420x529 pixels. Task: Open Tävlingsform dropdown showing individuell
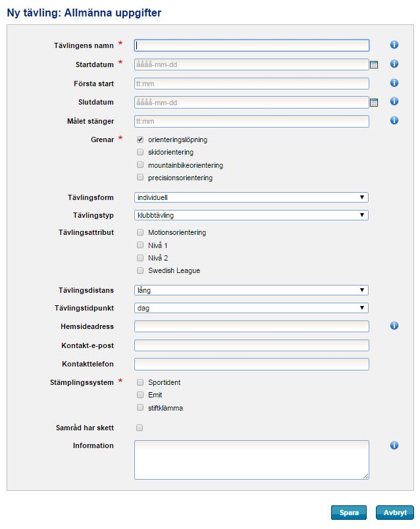coord(251,197)
